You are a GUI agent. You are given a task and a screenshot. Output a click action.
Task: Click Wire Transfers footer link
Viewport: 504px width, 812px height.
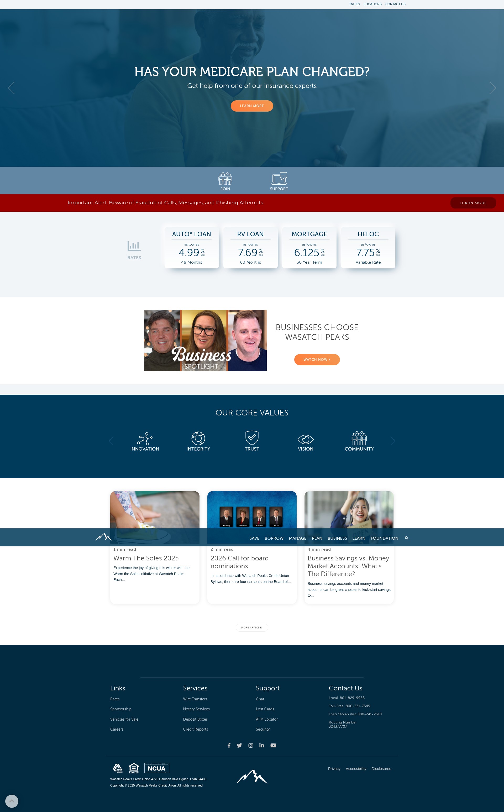195,699
